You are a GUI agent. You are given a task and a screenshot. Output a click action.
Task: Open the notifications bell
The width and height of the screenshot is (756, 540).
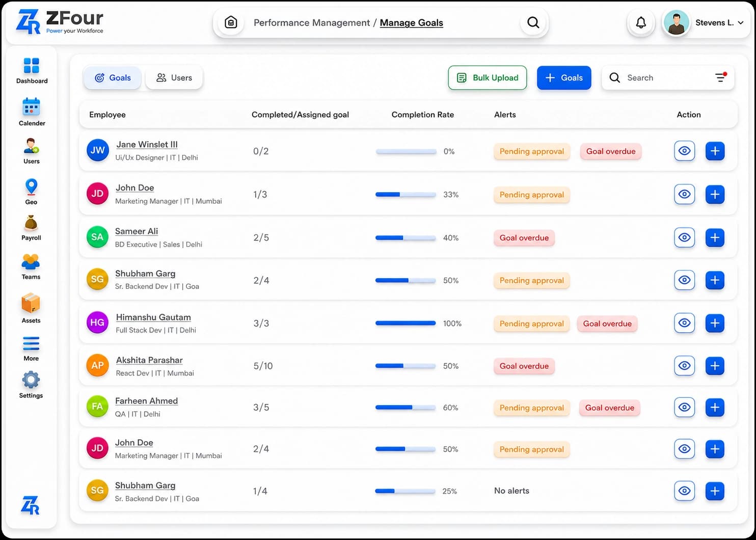pyautogui.click(x=641, y=22)
